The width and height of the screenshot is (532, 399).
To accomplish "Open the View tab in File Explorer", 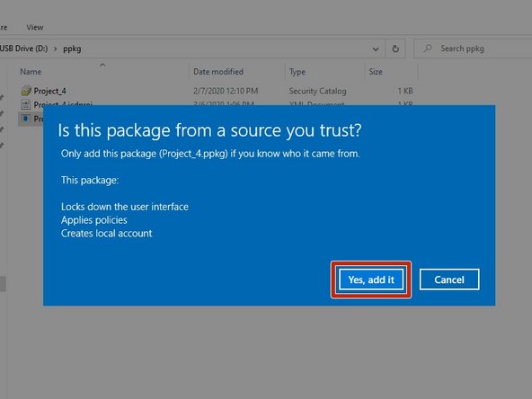I will click(35, 28).
